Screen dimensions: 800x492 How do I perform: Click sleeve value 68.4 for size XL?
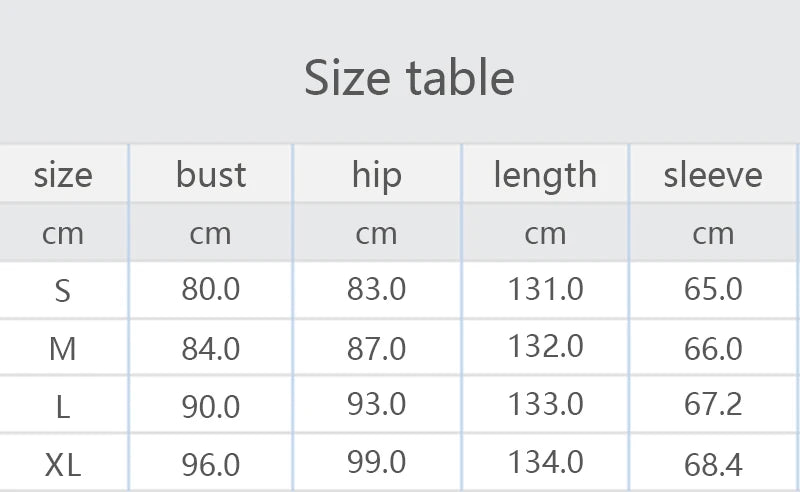tap(713, 464)
